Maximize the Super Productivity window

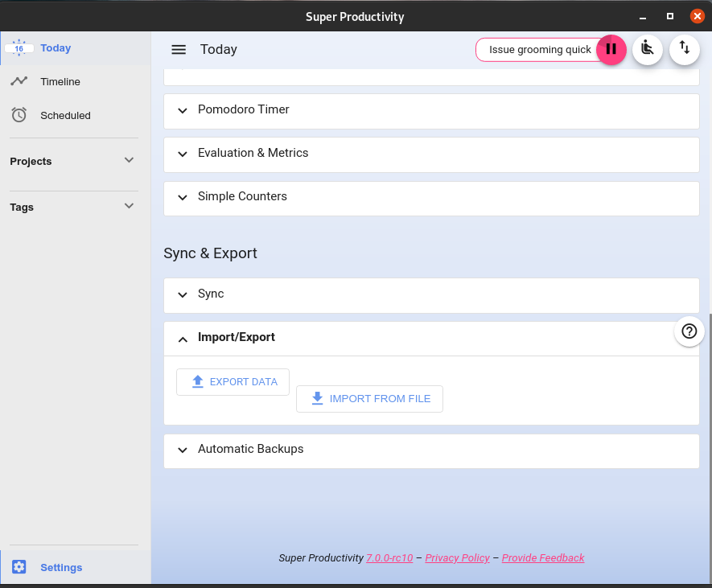(670, 16)
